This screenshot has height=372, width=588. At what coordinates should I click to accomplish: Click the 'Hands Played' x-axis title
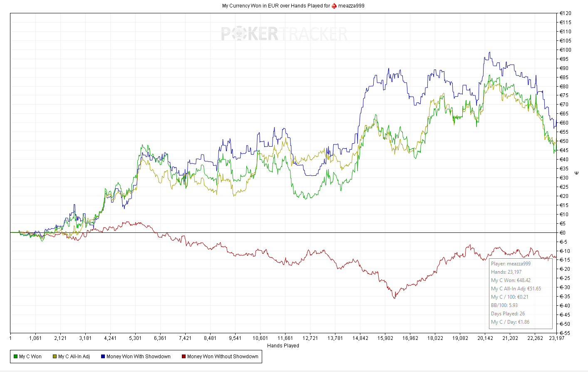283,346
